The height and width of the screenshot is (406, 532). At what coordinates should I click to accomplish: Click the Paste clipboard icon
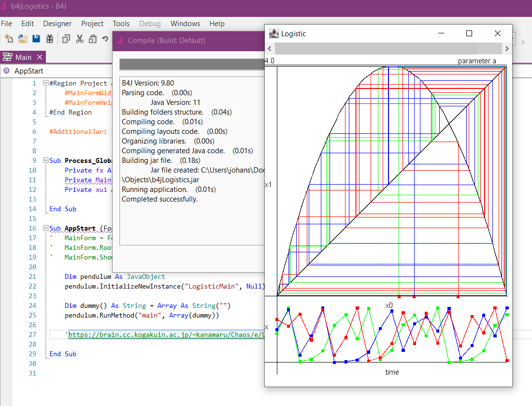point(92,39)
